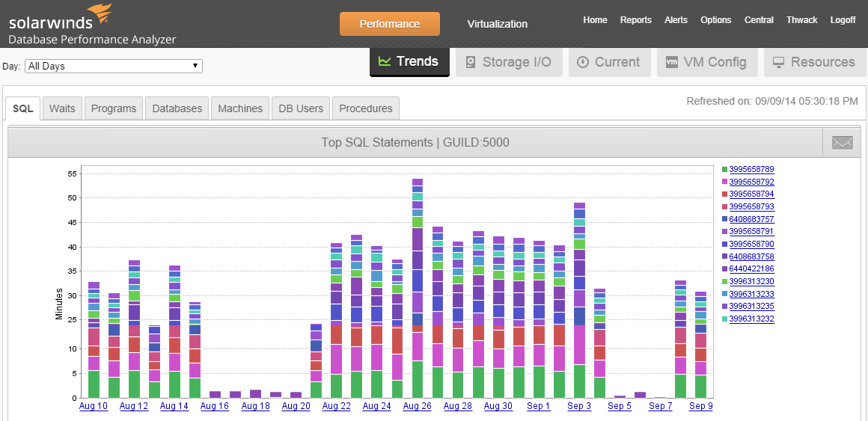868x421 pixels.
Task: Select the Waits tab
Action: [x=63, y=108]
